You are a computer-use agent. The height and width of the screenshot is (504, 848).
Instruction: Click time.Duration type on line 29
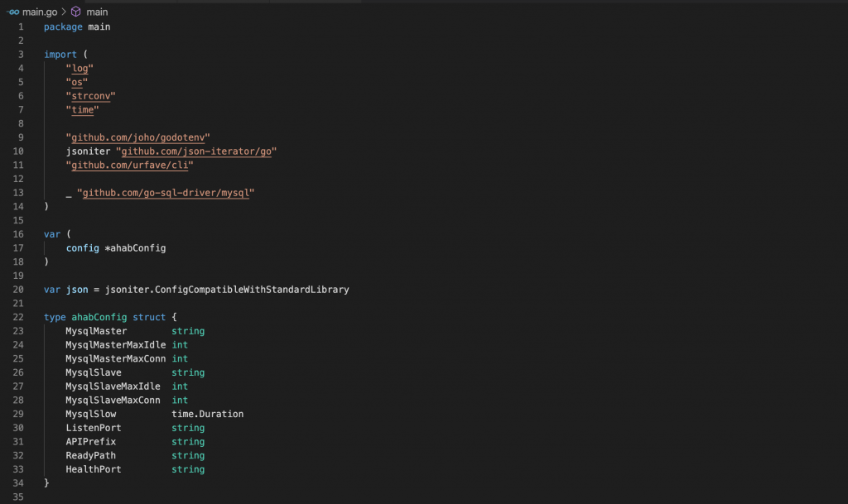[x=208, y=414]
